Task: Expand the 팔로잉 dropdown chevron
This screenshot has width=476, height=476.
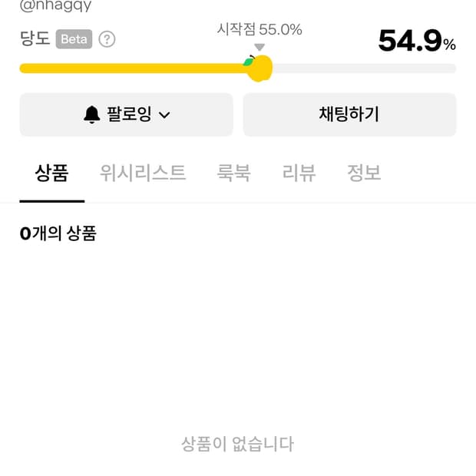Action: [164, 115]
